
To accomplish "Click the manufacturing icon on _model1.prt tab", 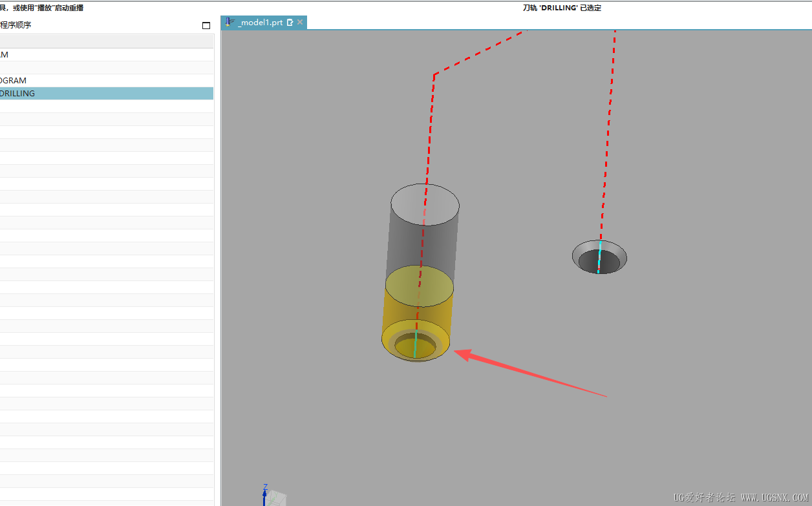I will 230,22.
